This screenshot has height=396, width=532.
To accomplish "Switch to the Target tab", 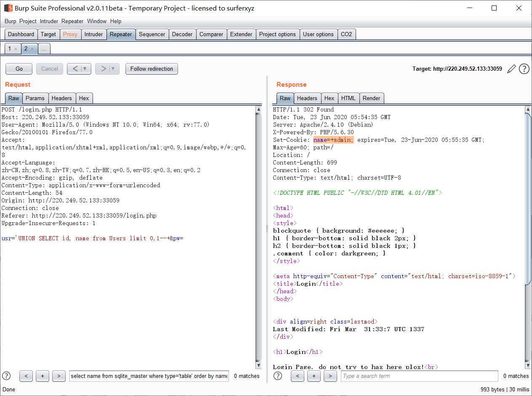I will pos(48,34).
